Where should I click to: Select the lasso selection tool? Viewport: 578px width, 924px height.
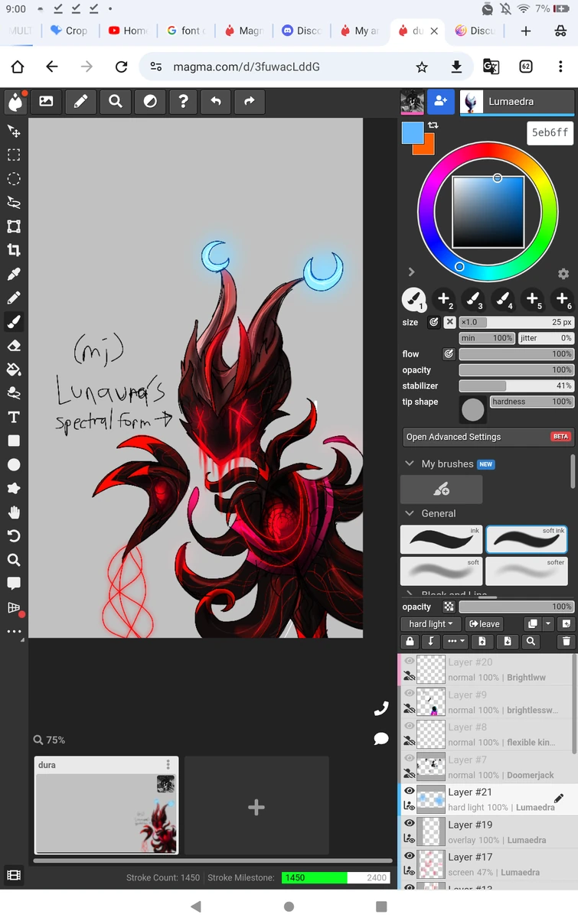[14, 203]
